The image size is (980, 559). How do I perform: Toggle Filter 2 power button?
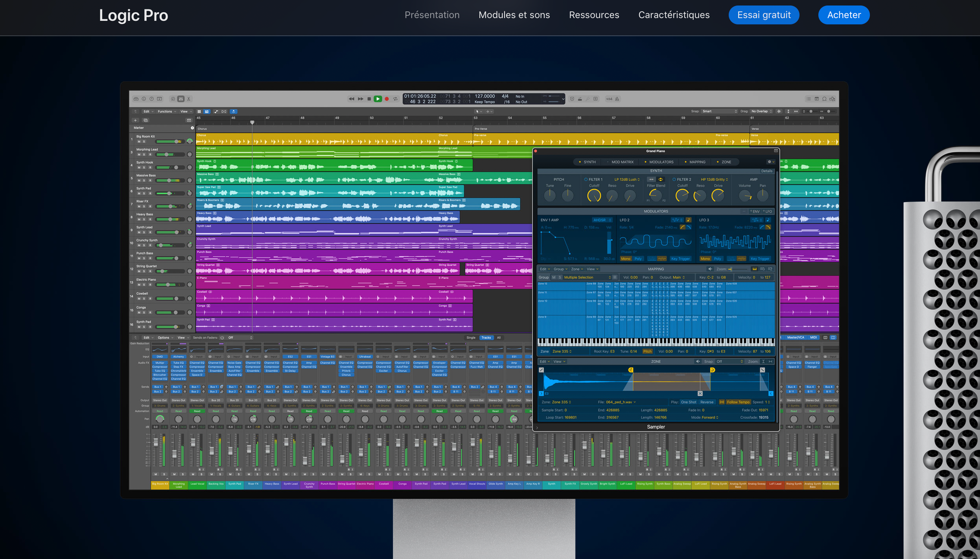pos(674,179)
